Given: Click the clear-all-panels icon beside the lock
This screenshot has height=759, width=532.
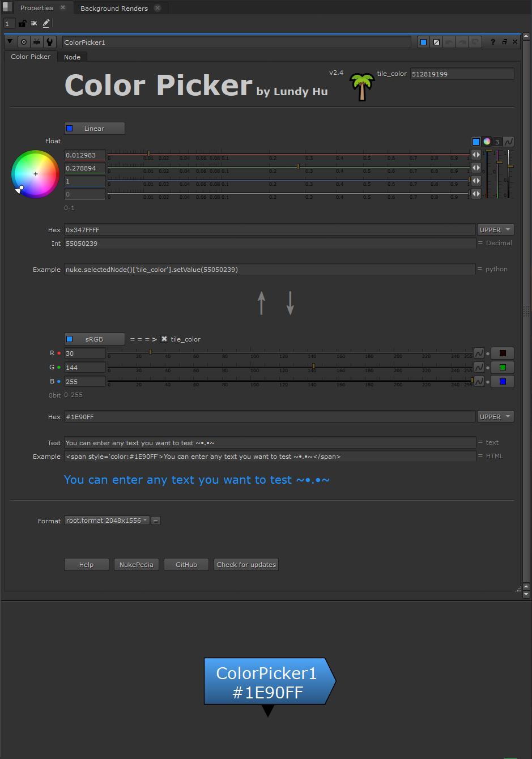Looking at the screenshot, I should pos(34,24).
